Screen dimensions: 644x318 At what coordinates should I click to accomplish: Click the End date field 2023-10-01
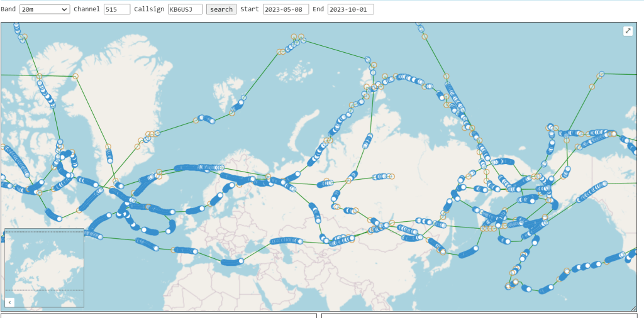[x=350, y=9]
